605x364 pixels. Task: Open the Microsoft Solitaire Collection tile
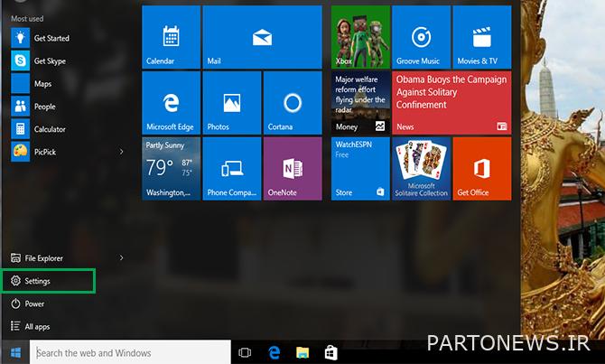[x=421, y=169]
